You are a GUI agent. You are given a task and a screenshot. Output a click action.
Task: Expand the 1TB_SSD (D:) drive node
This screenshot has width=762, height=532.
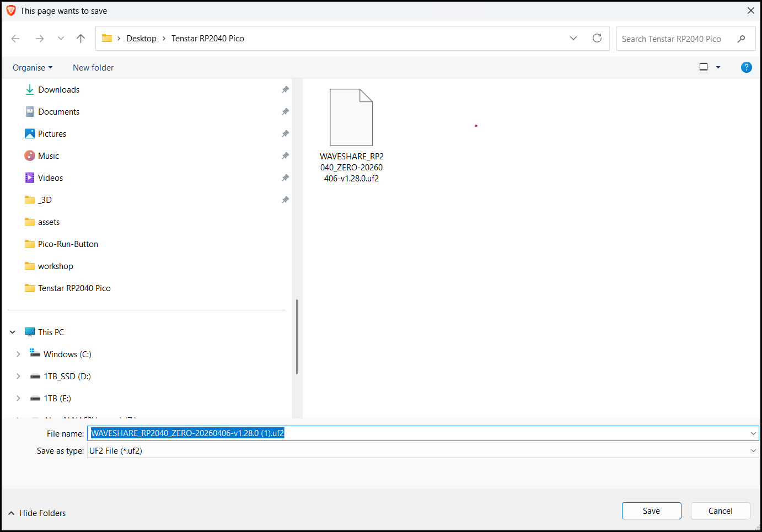18,377
